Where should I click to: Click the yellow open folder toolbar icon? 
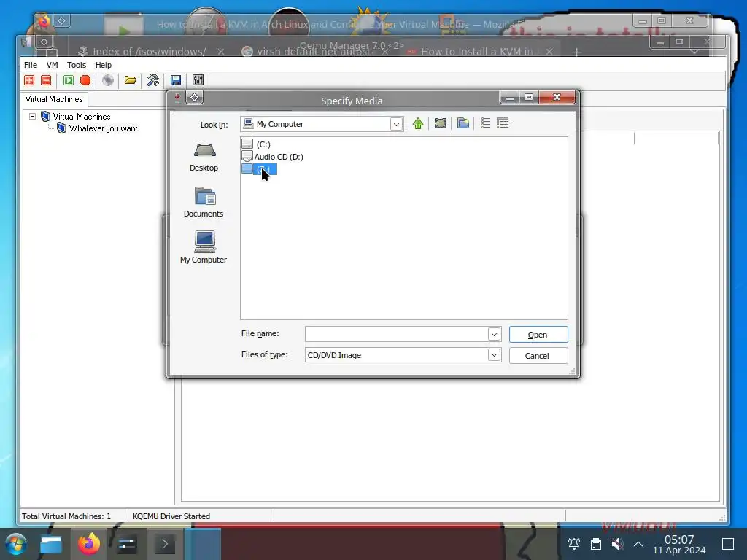[130, 80]
